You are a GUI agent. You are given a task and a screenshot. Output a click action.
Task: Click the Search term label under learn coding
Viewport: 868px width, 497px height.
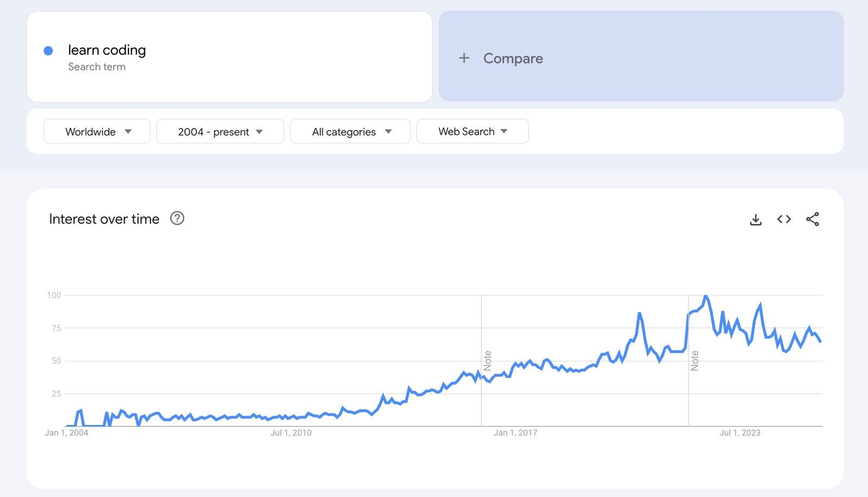[97, 67]
